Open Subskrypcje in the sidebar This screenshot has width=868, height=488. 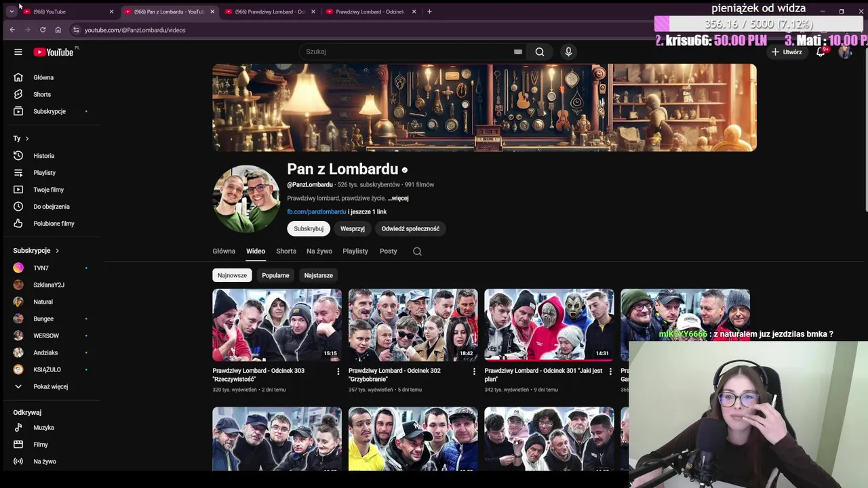[x=50, y=111]
